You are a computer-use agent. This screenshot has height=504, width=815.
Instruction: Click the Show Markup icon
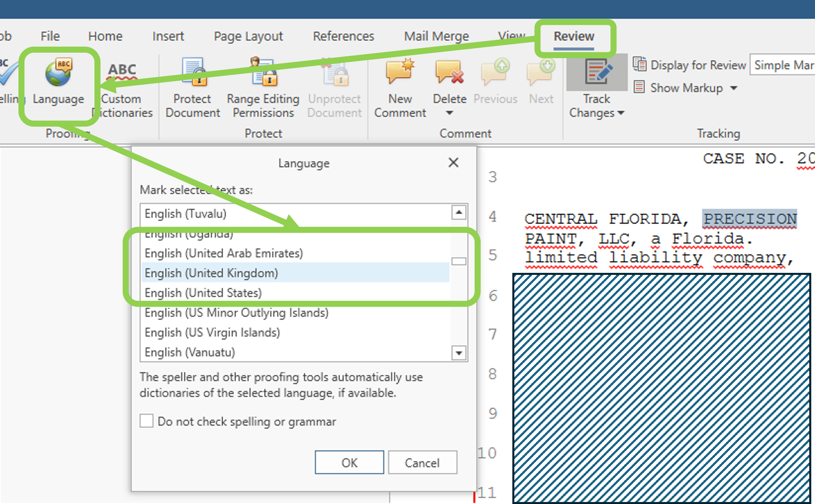[639, 87]
